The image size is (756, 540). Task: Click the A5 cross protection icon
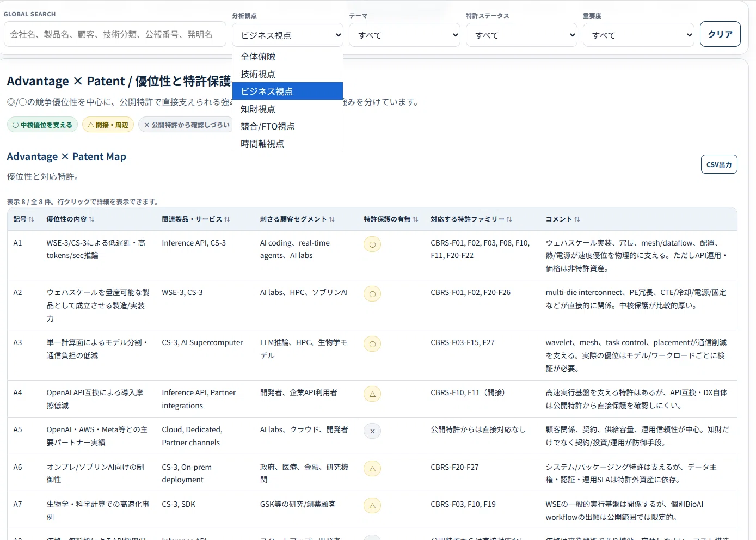coord(372,431)
